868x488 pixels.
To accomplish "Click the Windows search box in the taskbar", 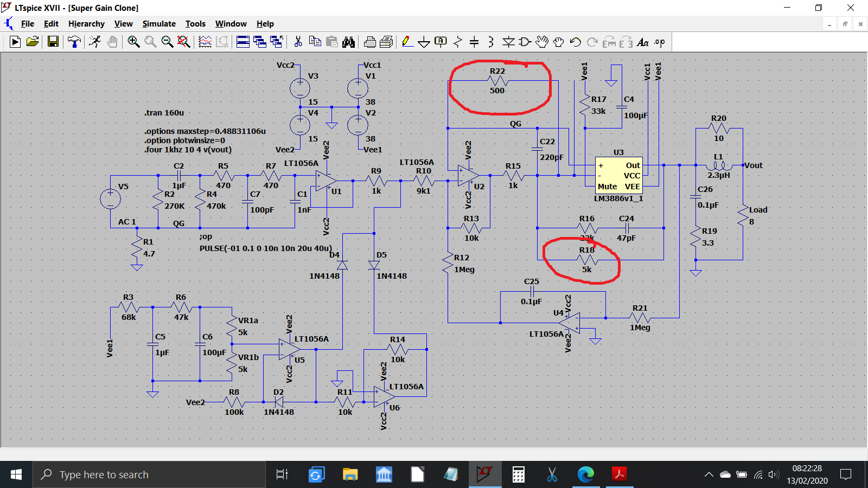I will [149, 474].
